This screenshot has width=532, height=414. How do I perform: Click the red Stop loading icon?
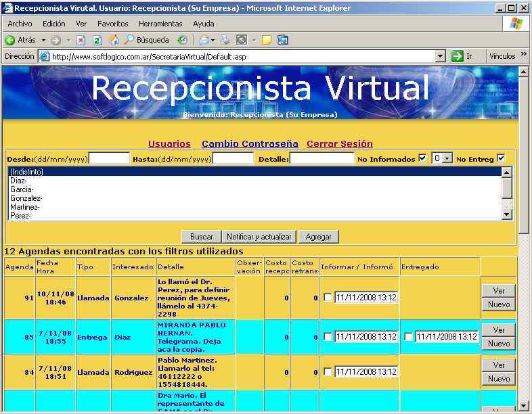coord(81,40)
